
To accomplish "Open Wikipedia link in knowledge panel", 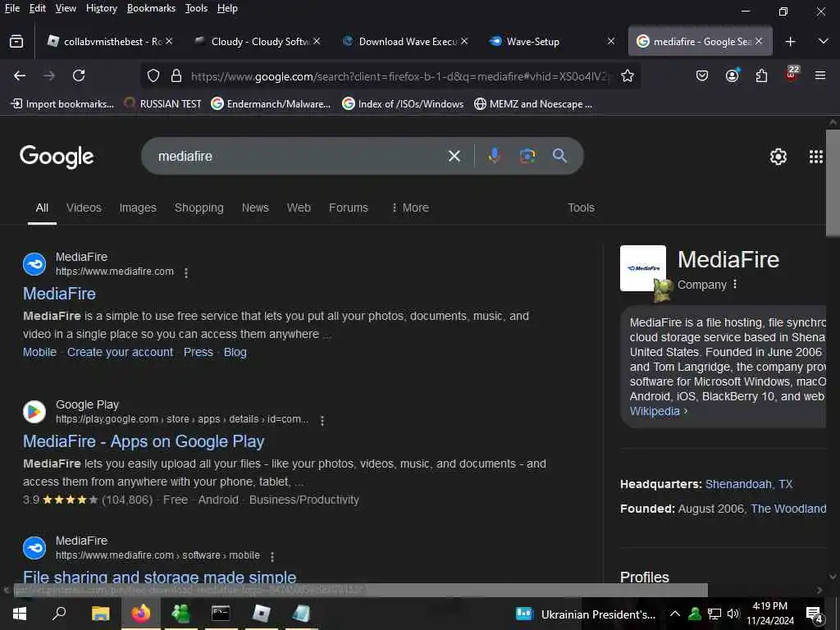I will (x=655, y=412).
